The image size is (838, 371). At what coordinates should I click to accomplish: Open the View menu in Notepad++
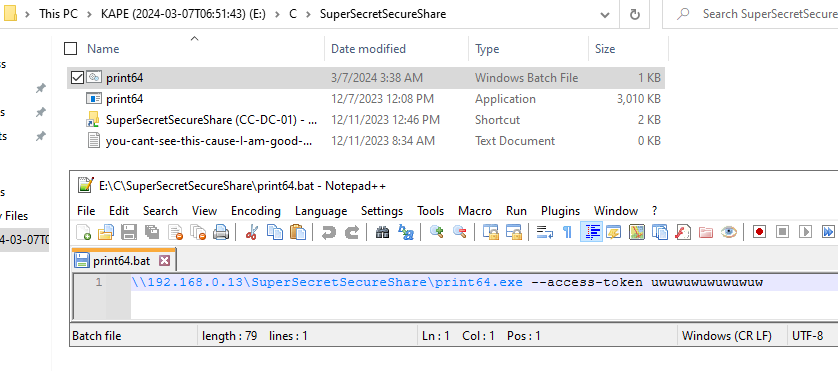click(x=205, y=211)
